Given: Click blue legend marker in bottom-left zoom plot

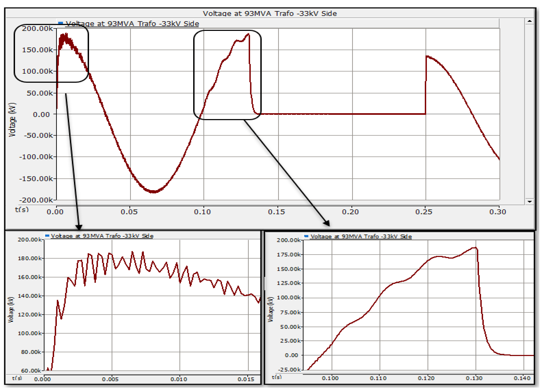Looking at the screenshot, I should coord(47,236).
